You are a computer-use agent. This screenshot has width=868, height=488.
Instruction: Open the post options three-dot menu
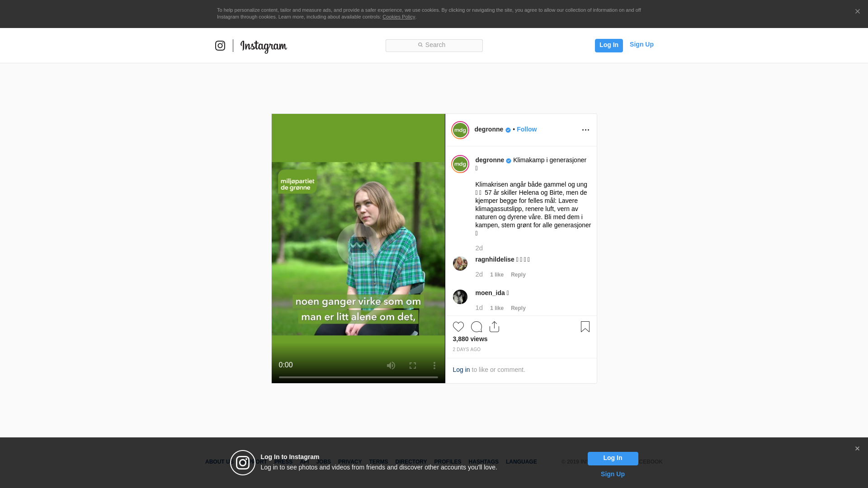(x=585, y=130)
